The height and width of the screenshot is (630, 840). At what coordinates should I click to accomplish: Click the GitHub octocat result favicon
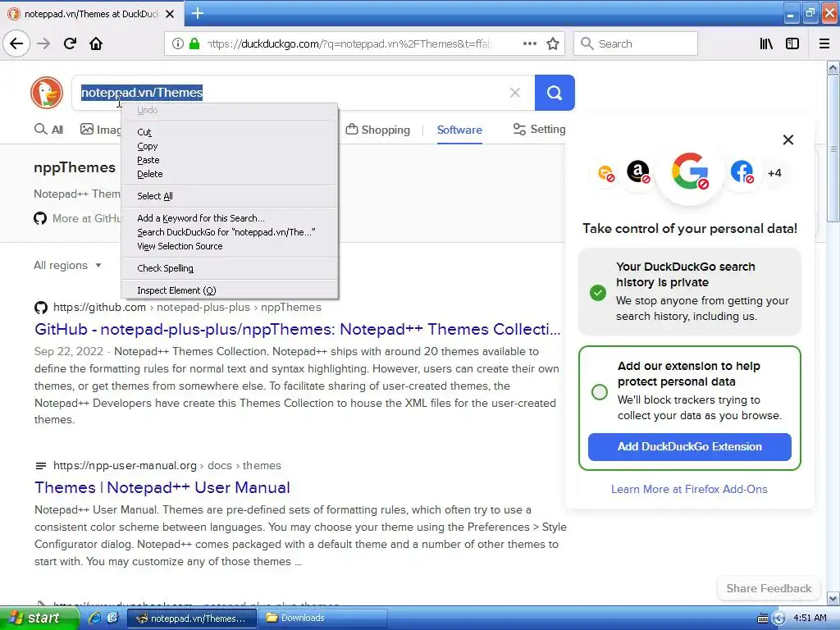click(x=41, y=308)
